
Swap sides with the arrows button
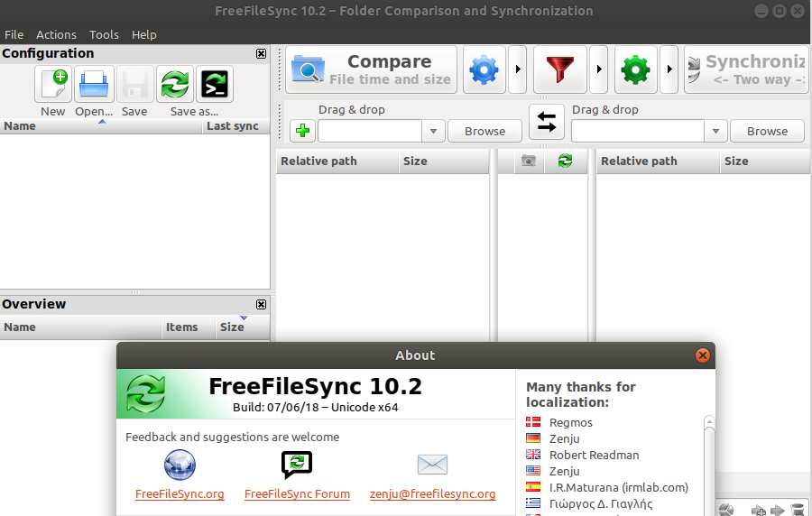tap(547, 123)
